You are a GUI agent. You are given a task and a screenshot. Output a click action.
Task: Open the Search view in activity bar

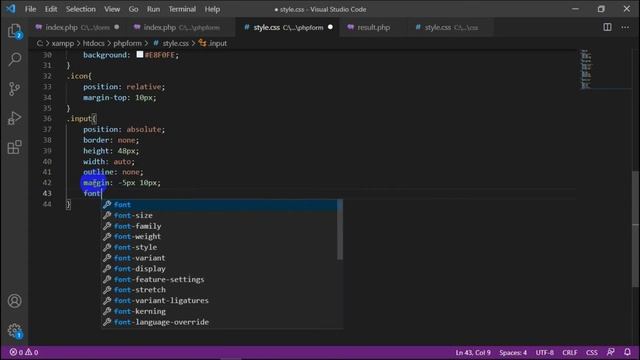pos(14,60)
